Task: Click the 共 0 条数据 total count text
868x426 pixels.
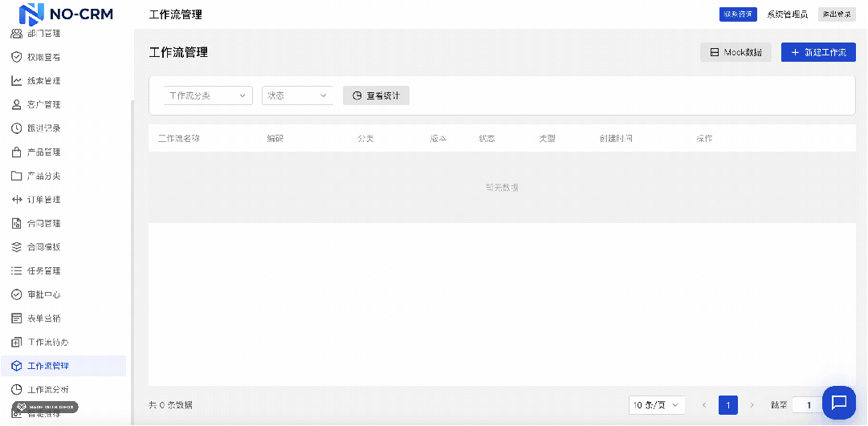Action: (x=171, y=405)
